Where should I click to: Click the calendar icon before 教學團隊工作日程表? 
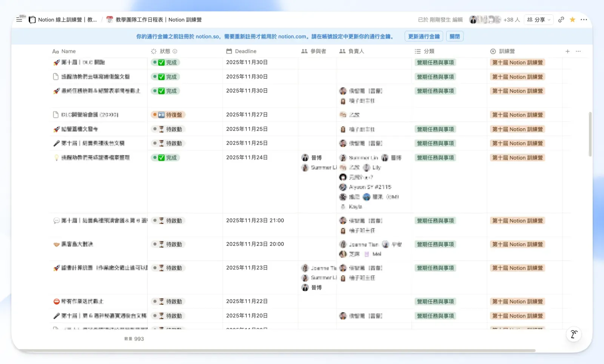click(x=110, y=20)
